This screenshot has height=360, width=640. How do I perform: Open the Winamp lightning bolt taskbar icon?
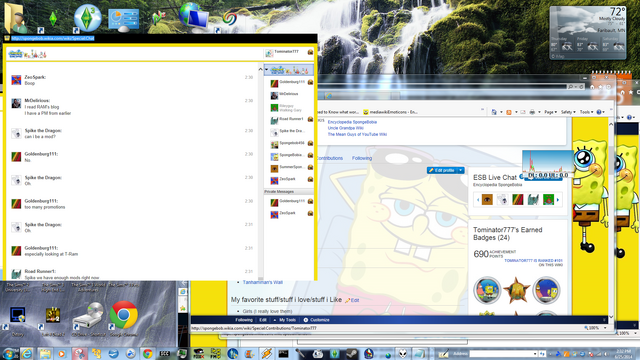click(x=267, y=353)
